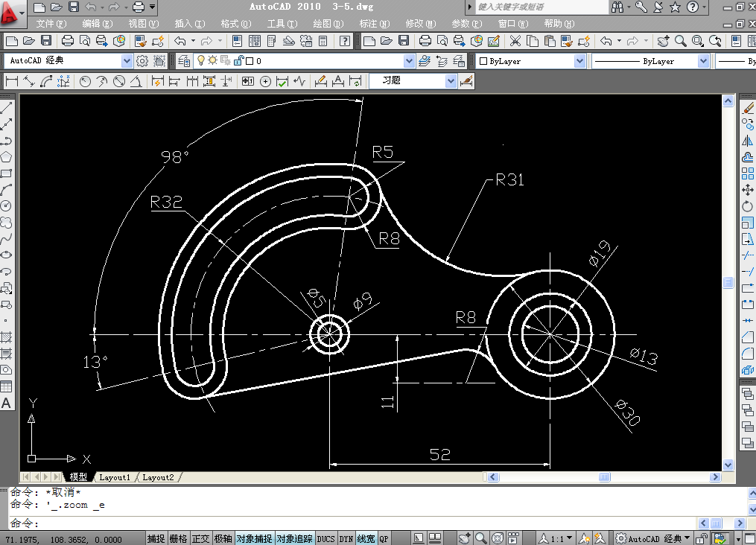
Task: Open the Layer Properties Manager icon
Action: click(184, 61)
